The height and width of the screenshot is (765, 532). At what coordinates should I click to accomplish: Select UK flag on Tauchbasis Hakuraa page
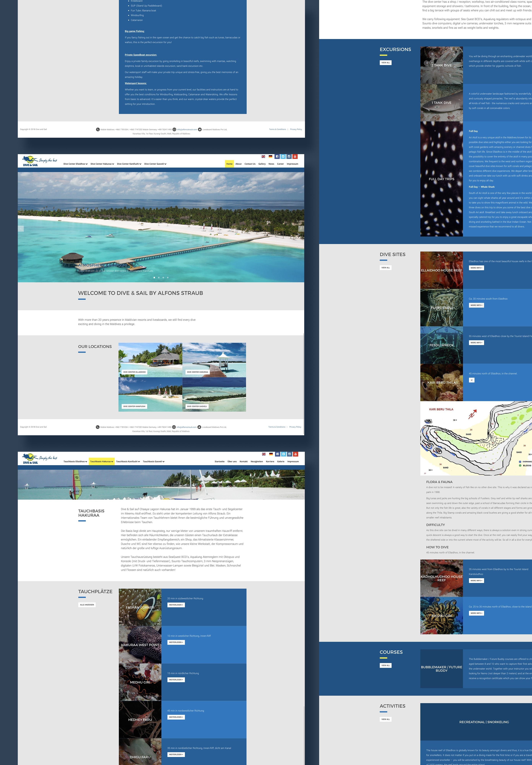tap(264, 454)
